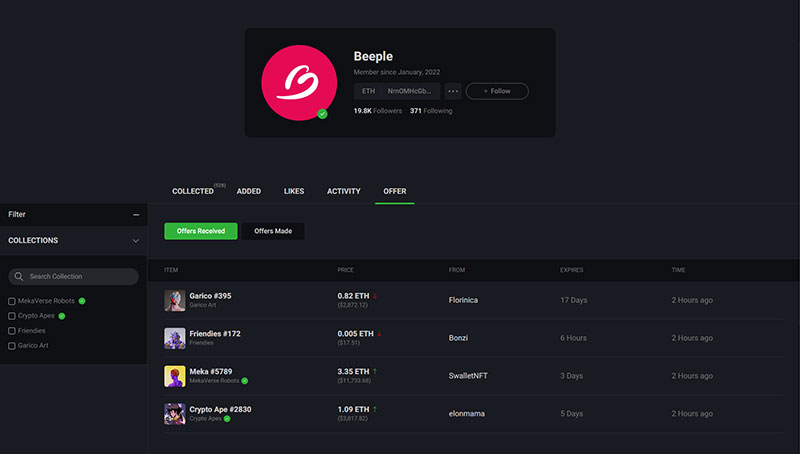
Task: Switch to the ACTIVITY tab
Action: click(343, 191)
